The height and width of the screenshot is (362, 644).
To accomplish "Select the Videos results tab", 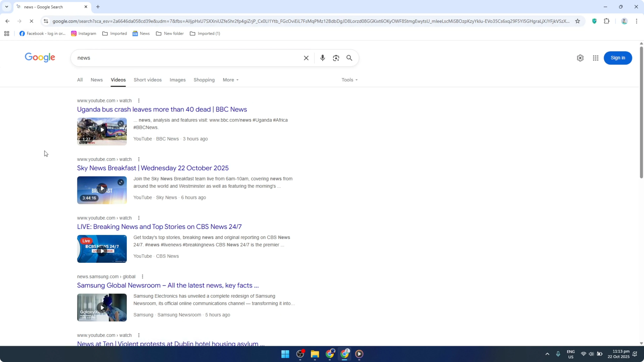I will pyautogui.click(x=118, y=80).
